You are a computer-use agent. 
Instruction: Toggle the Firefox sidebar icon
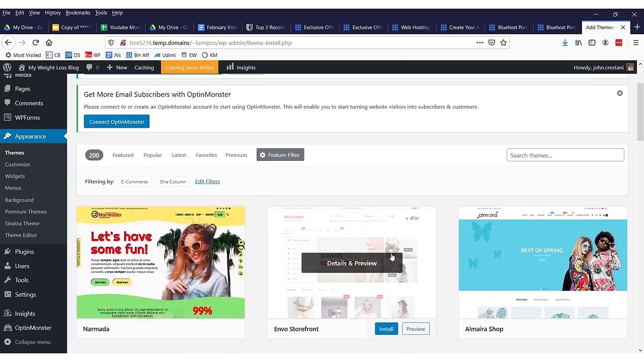click(592, 43)
